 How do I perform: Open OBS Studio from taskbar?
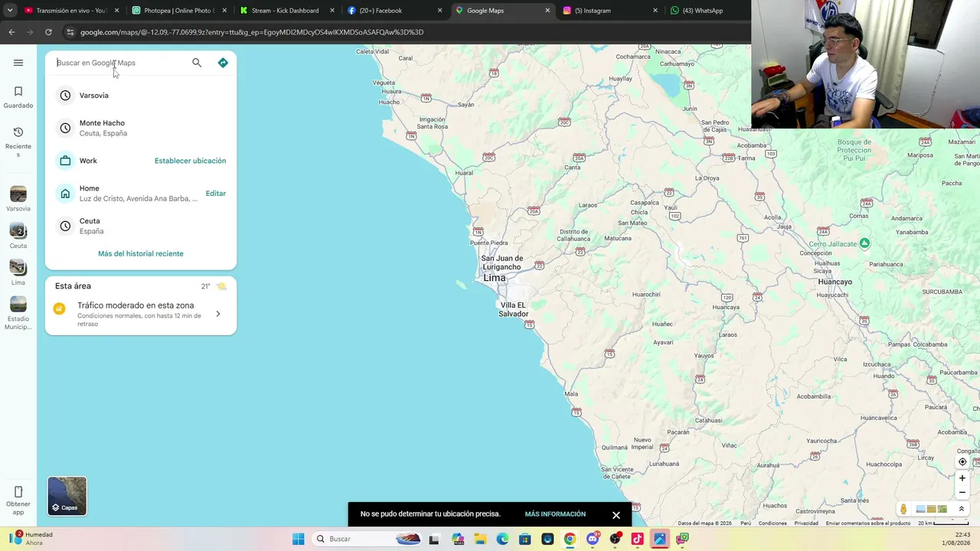615,539
